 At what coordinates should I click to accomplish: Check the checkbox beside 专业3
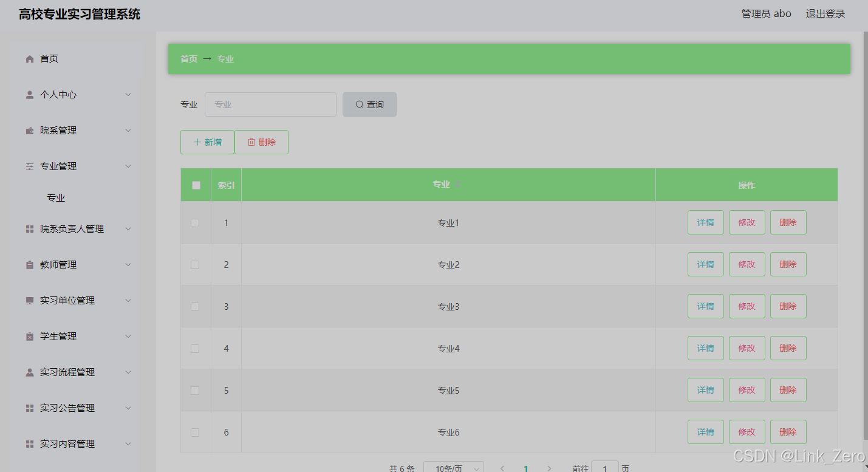pyautogui.click(x=195, y=306)
